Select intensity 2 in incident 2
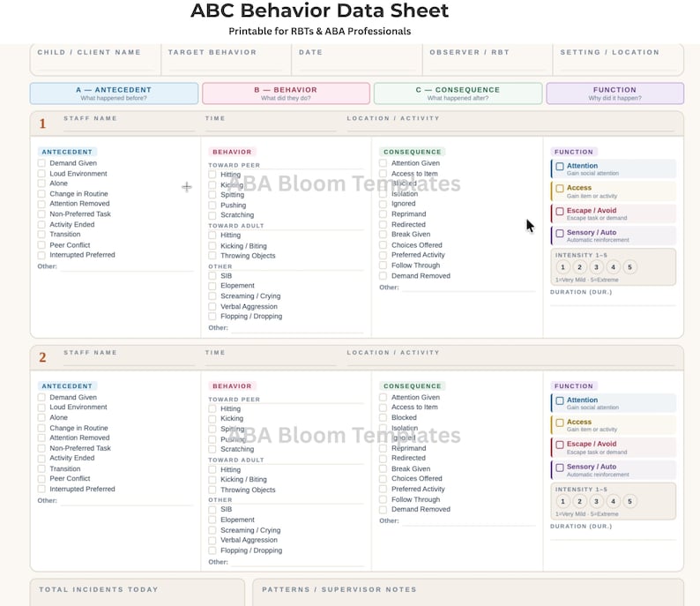The width and height of the screenshot is (700, 606). 579,502
